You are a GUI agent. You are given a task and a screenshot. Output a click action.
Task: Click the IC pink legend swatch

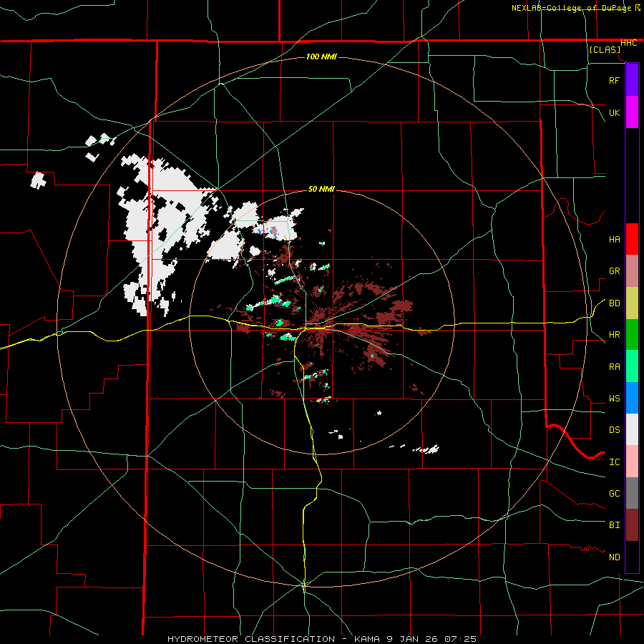[632, 462]
